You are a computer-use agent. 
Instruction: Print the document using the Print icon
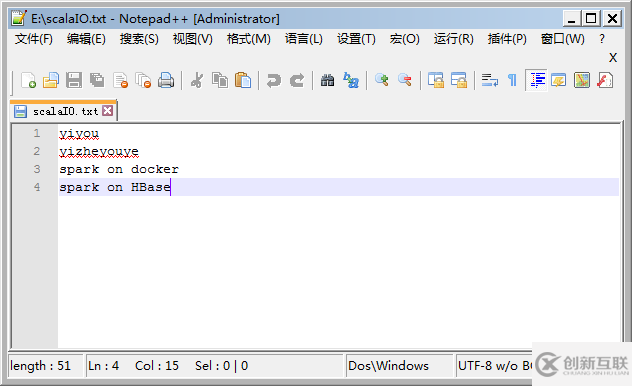tap(166, 80)
